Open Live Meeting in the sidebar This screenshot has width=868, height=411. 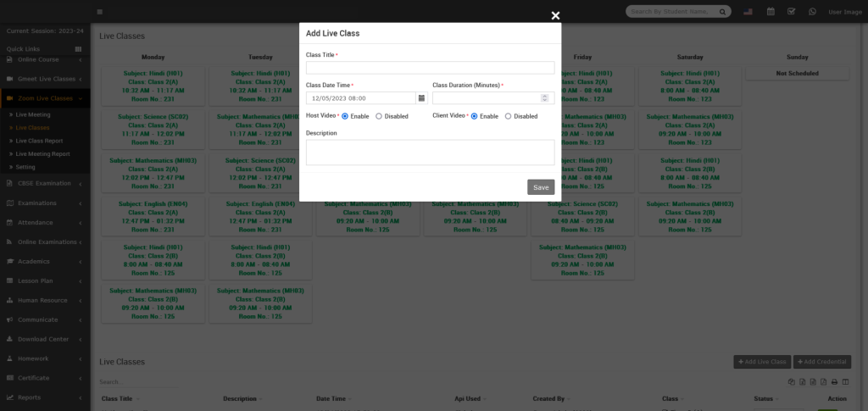tap(33, 114)
